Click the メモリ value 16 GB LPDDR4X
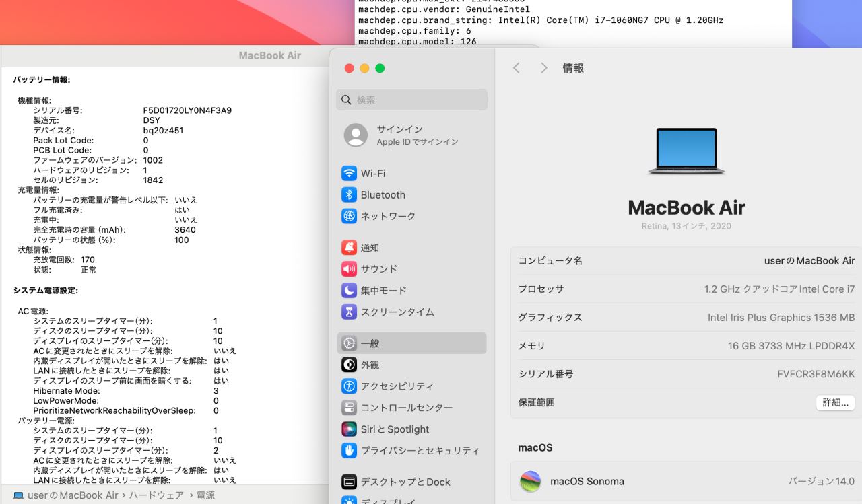The image size is (862, 504). pos(791,346)
